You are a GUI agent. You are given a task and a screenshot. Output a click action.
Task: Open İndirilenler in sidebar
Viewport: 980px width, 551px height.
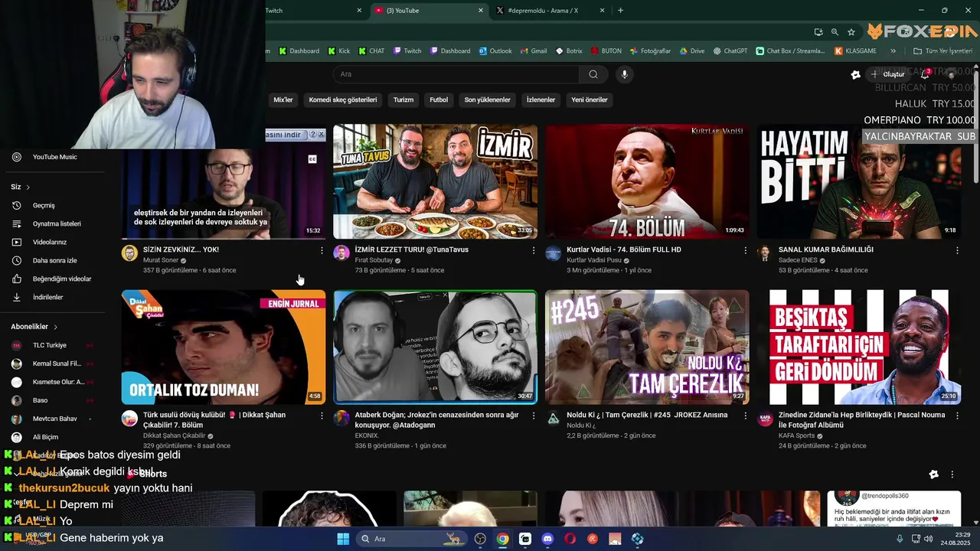point(54,297)
